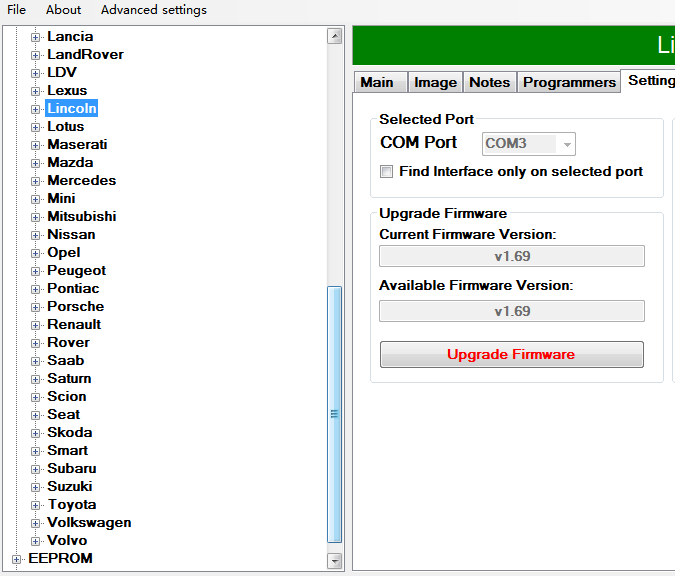Enable Find Interface only on selected port
The height and width of the screenshot is (576, 679).
point(386,172)
